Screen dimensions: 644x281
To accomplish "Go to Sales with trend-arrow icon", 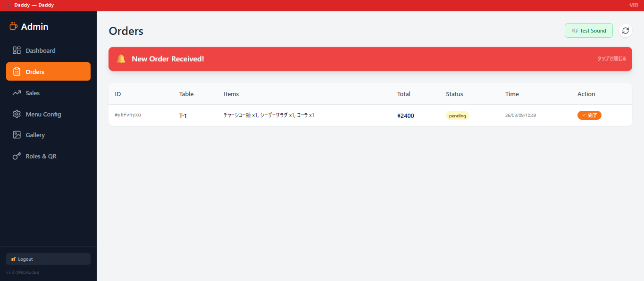I will click(33, 93).
